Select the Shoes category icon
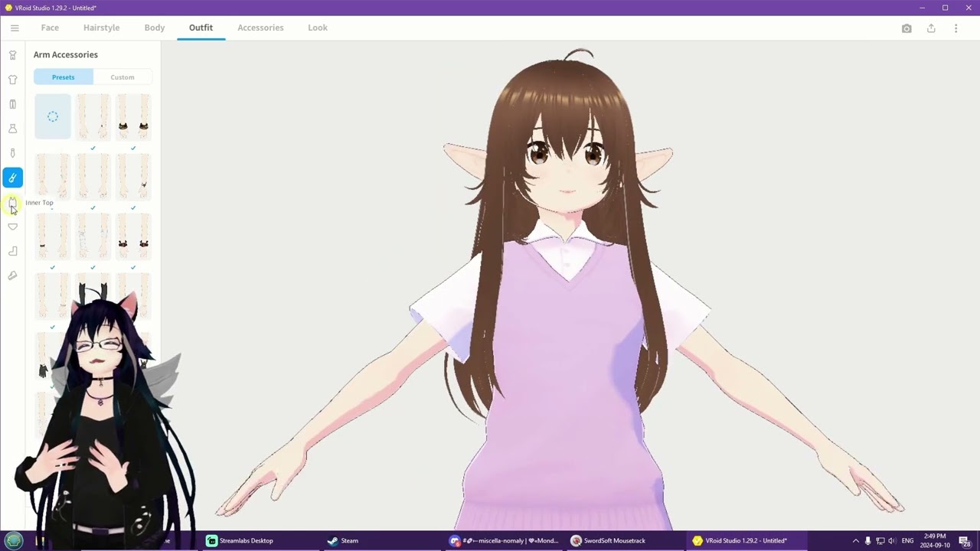This screenshot has width=980, height=551. click(x=12, y=275)
